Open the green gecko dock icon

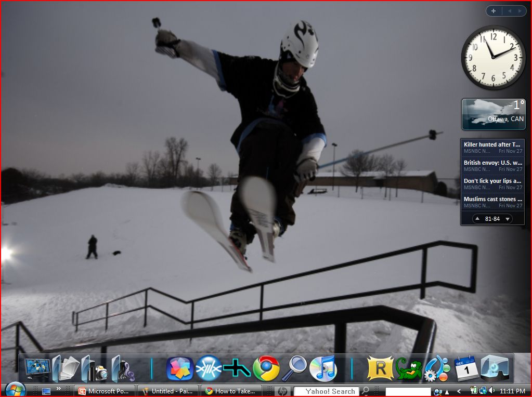408,369
